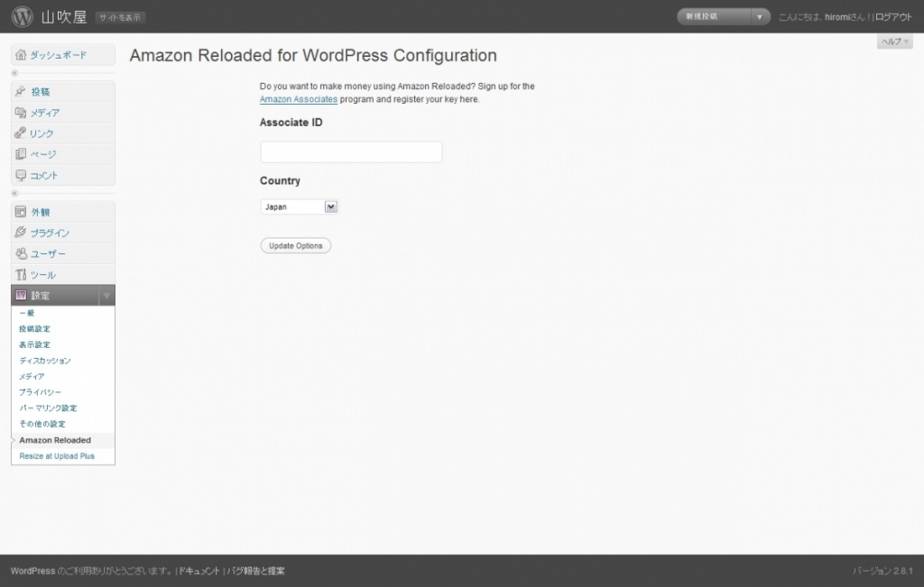Click the Plugins plug icon

point(21,233)
